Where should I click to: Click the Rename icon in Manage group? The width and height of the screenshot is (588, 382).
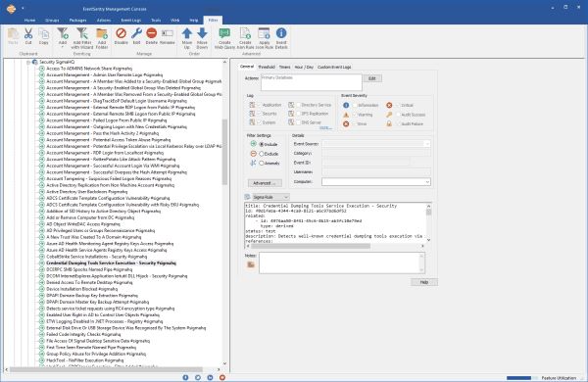[x=168, y=33]
